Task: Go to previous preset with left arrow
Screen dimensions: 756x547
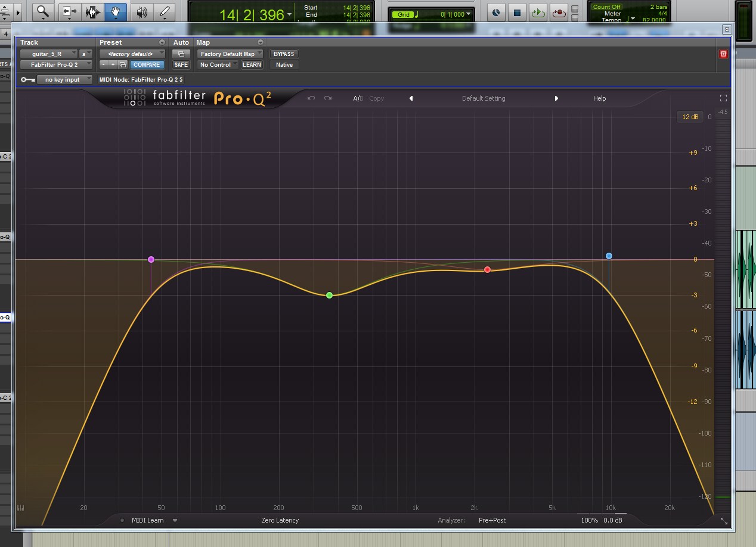Action: point(411,98)
